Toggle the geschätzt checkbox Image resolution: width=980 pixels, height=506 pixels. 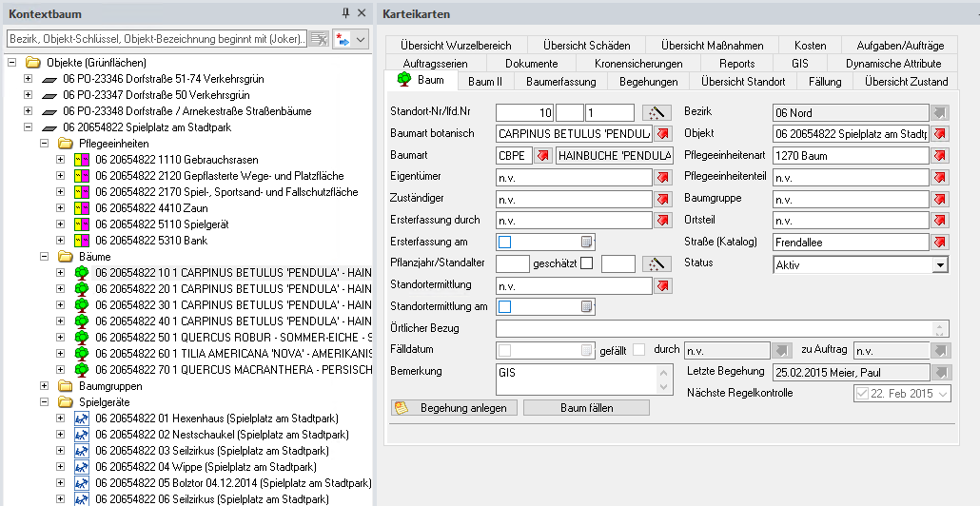(x=587, y=263)
